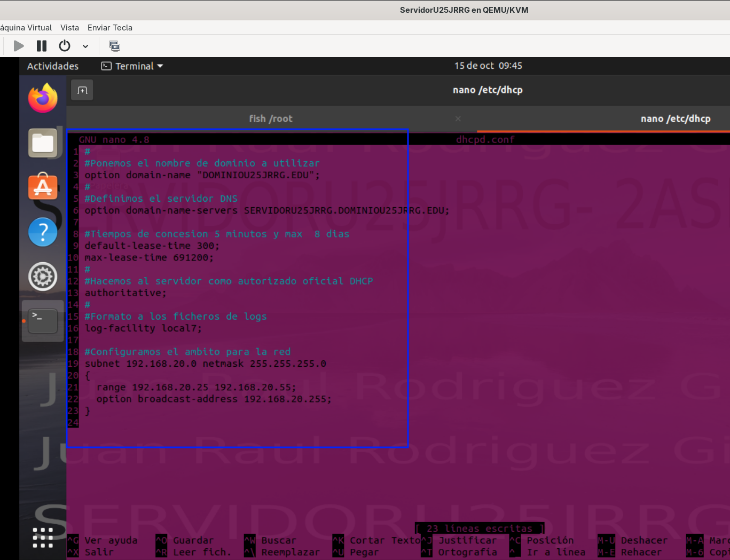The height and width of the screenshot is (560, 730).
Task: Open the Vista menu
Action: point(69,28)
